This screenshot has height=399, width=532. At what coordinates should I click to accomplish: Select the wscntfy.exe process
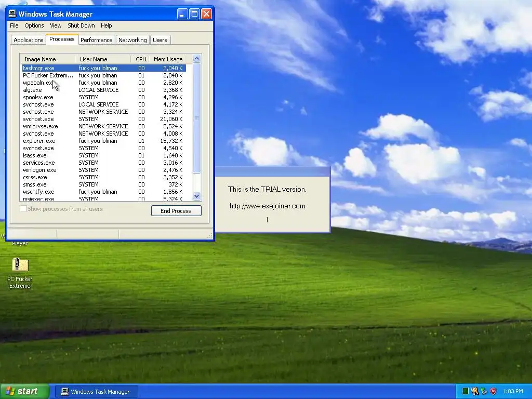click(104, 192)
